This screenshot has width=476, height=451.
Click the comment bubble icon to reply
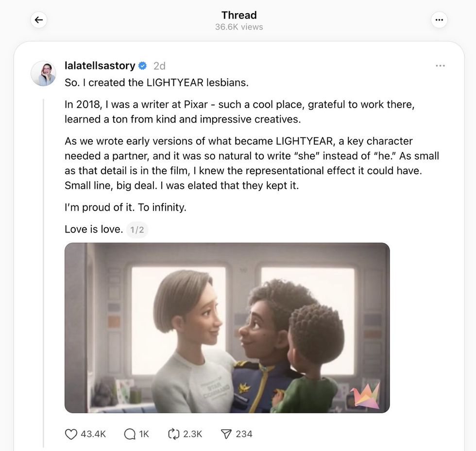130,434
